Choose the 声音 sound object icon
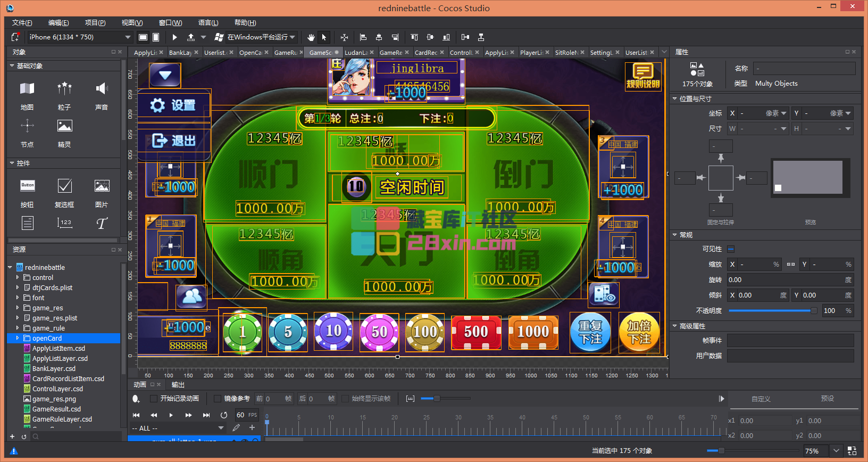868x462 pixels. pyautogui.click(x=102, y=89)
